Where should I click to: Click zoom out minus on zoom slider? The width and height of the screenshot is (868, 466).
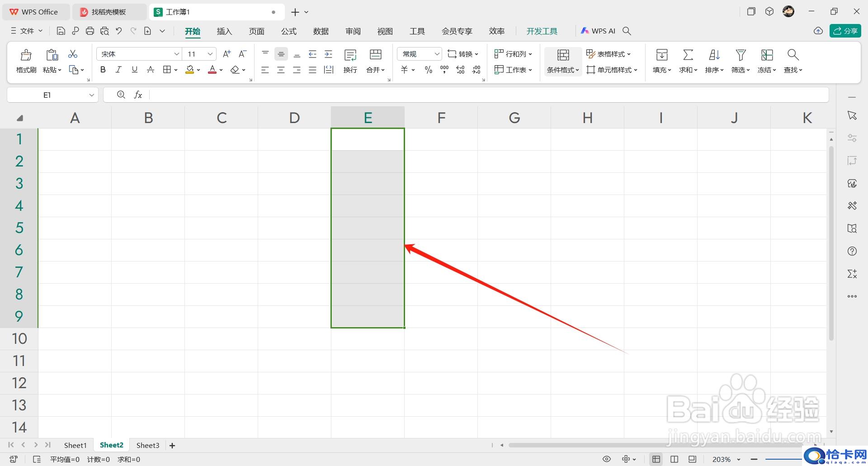coord(754,459)
